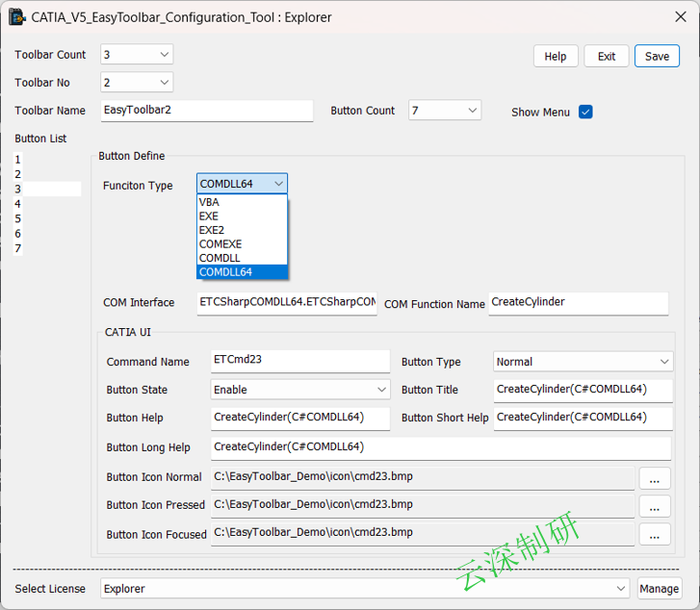Open the Manage license button
This screenshot has width=700, height=610.
pos(659,589)
